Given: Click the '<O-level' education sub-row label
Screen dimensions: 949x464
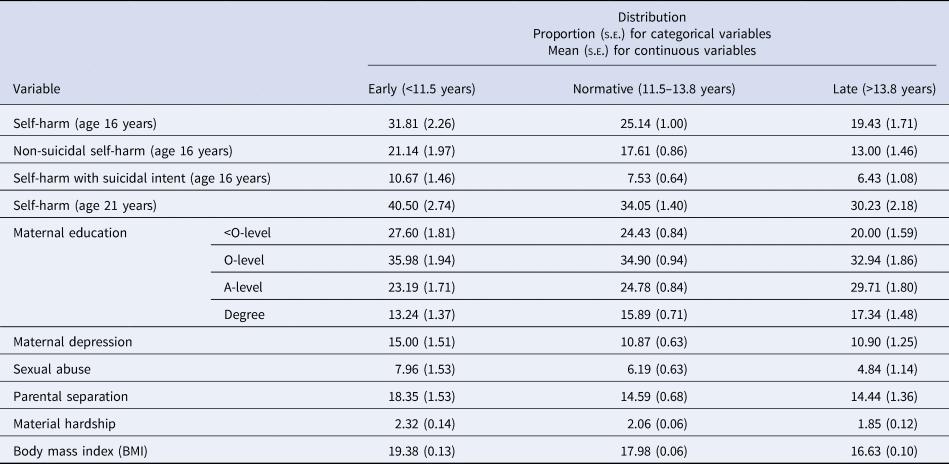Looking at the screenshot, I should pos(248,233).
